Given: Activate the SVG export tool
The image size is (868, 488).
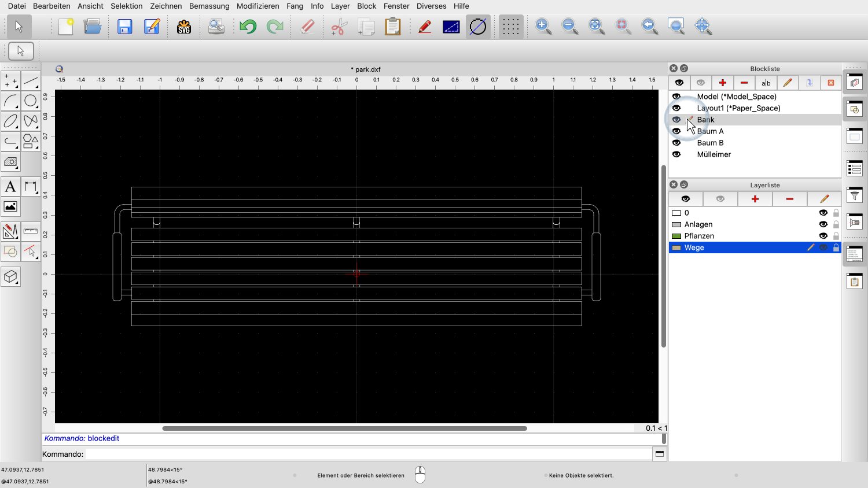Looking at the screenshot, I should pyautogui.click(x=183, y=26).
